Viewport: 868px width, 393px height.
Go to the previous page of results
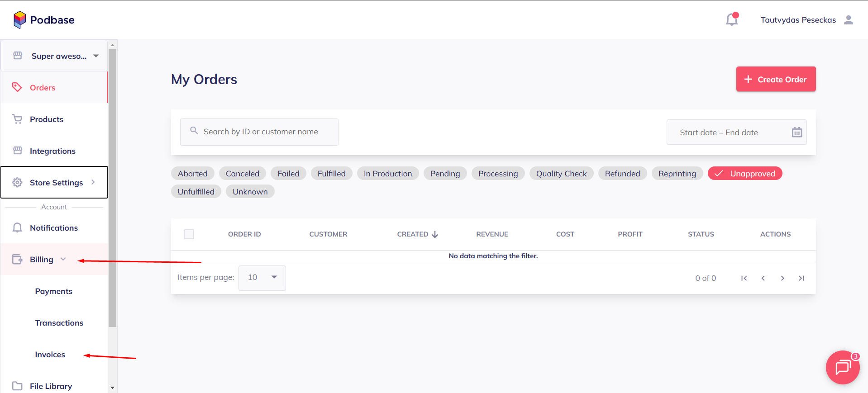[x=763, y=278]
